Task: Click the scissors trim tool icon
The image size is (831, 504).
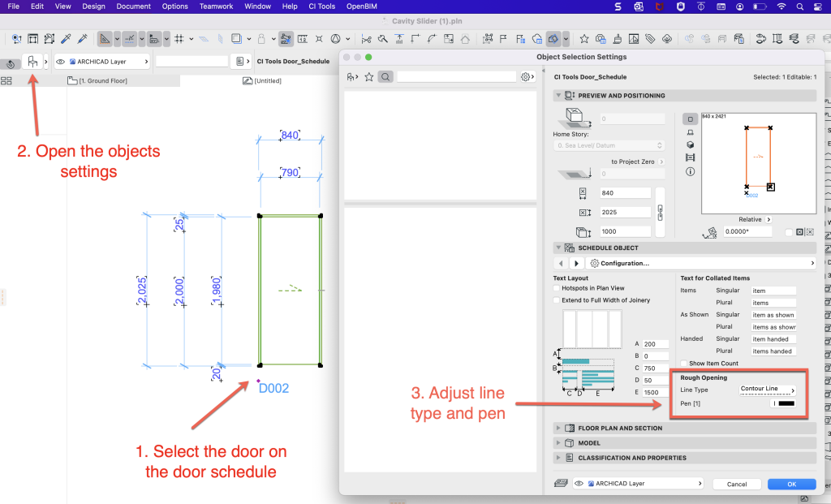Action: pyautogui.click(x=366, y=39)
